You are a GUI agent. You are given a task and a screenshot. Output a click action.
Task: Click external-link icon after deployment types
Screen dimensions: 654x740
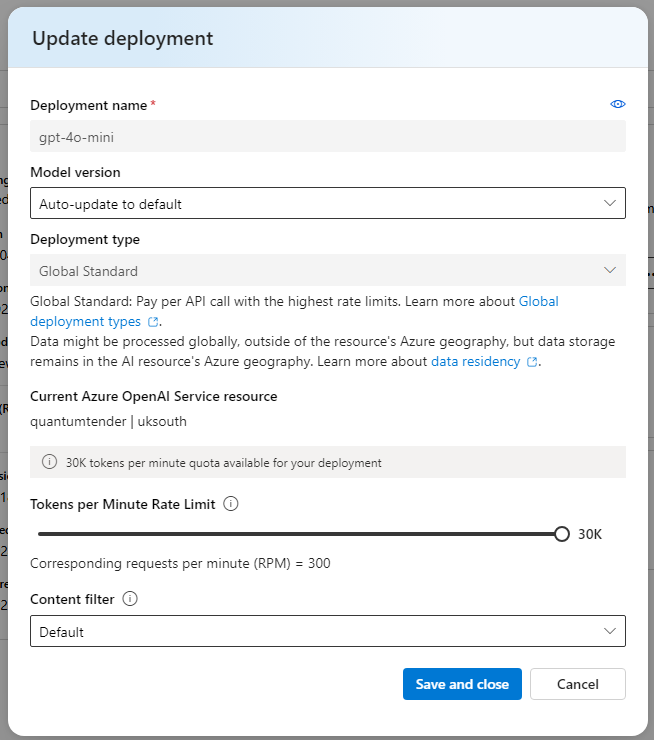(x=153, y=322)
